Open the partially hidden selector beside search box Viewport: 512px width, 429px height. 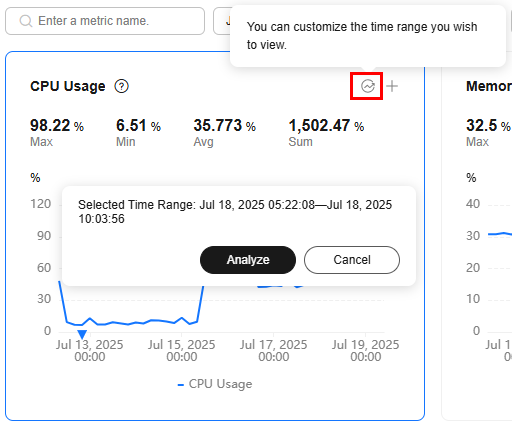(x=222, y=21)
